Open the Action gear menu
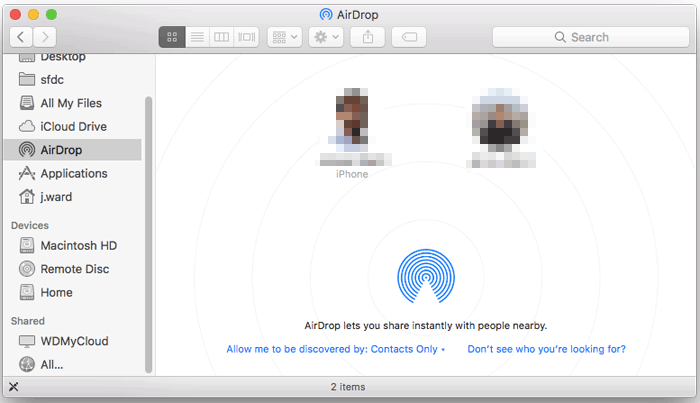The height and width of the screenshot is (403, 700). tap(326, 37)
